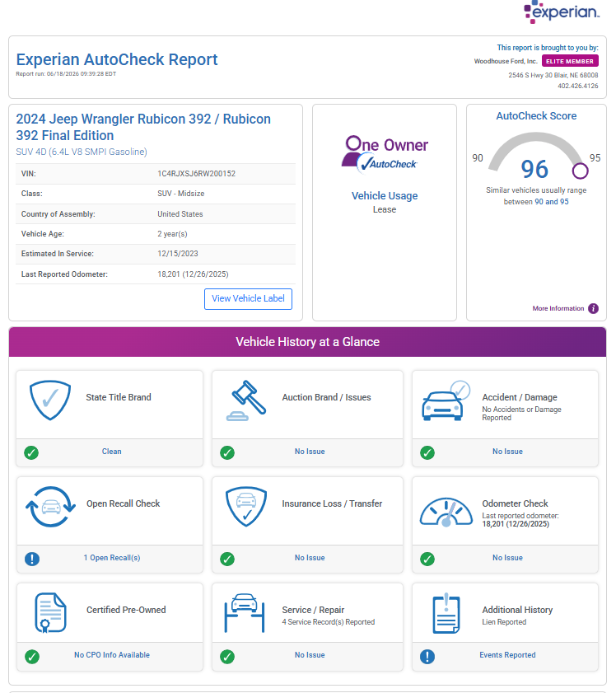This screenshot has height=693, width=616.
Task: Click the Odometer Check gauge icon
Action: (446, 512)
